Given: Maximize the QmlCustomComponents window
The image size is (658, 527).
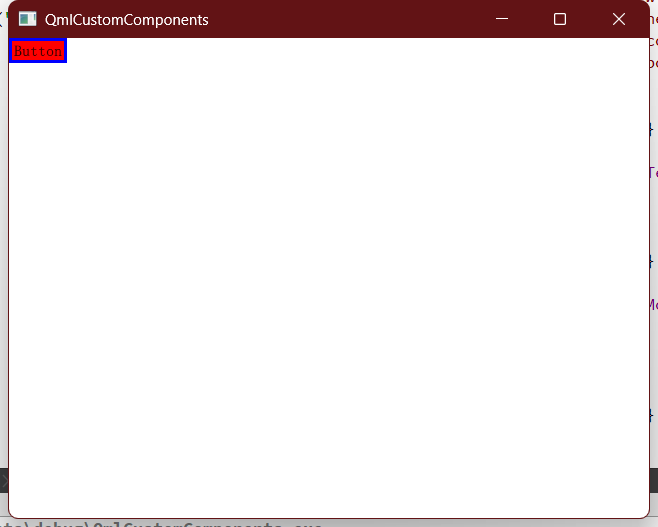Looking at the screenshot, I should point(560,19).
